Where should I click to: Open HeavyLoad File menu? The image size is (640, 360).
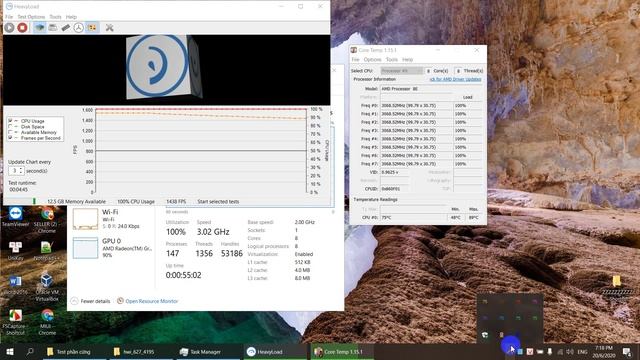[9, 17]
